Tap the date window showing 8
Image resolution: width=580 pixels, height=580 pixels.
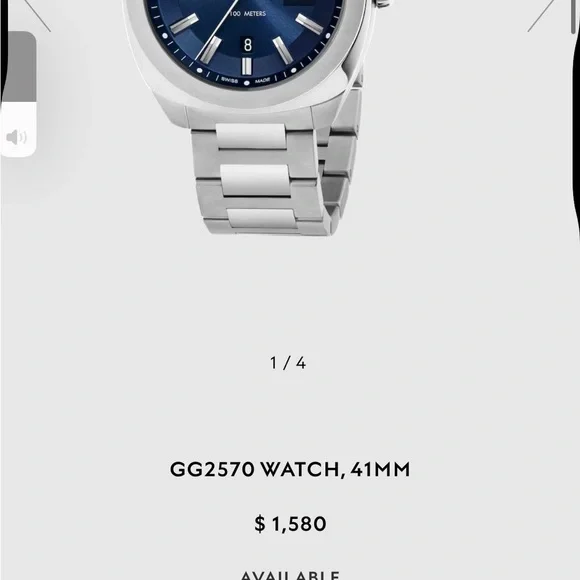(247, 45)
